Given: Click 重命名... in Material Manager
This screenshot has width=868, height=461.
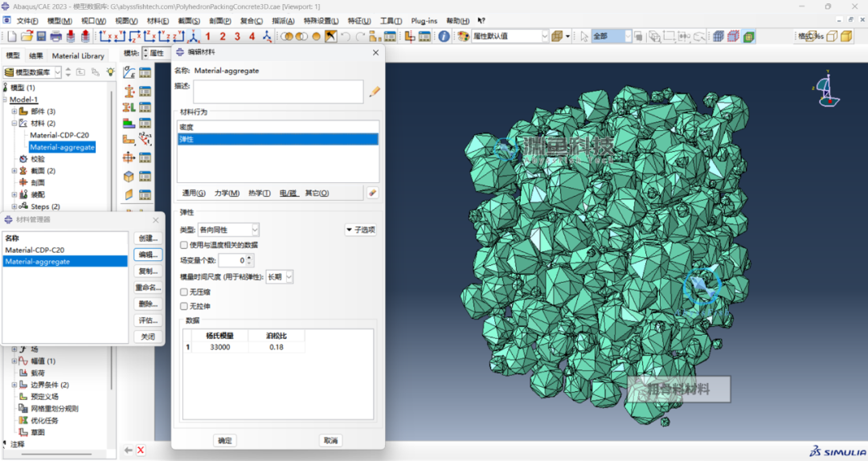Looking at the screenshot, I should click(148, 288).
